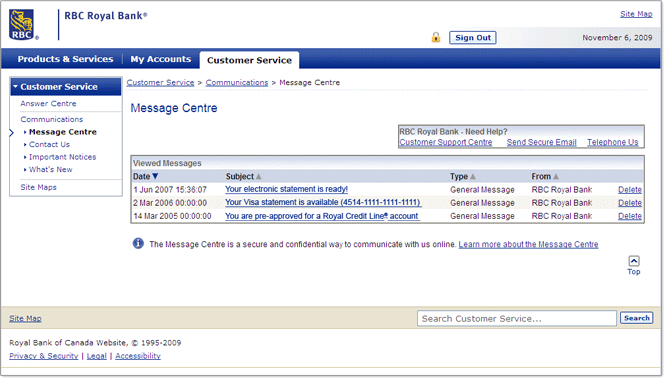This screenshot has width=664, height=378.
Task: Open Privacy & Security footer link
Action: click(44, 356)
